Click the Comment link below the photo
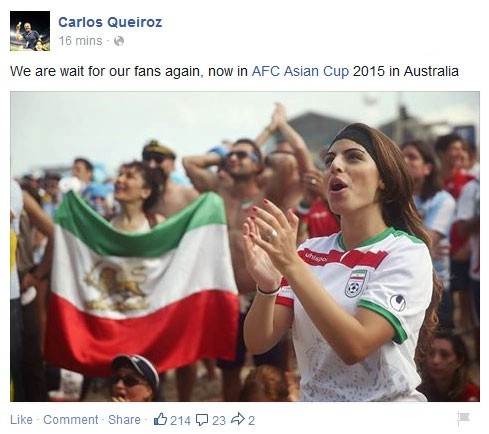 (x=71, y=420)
